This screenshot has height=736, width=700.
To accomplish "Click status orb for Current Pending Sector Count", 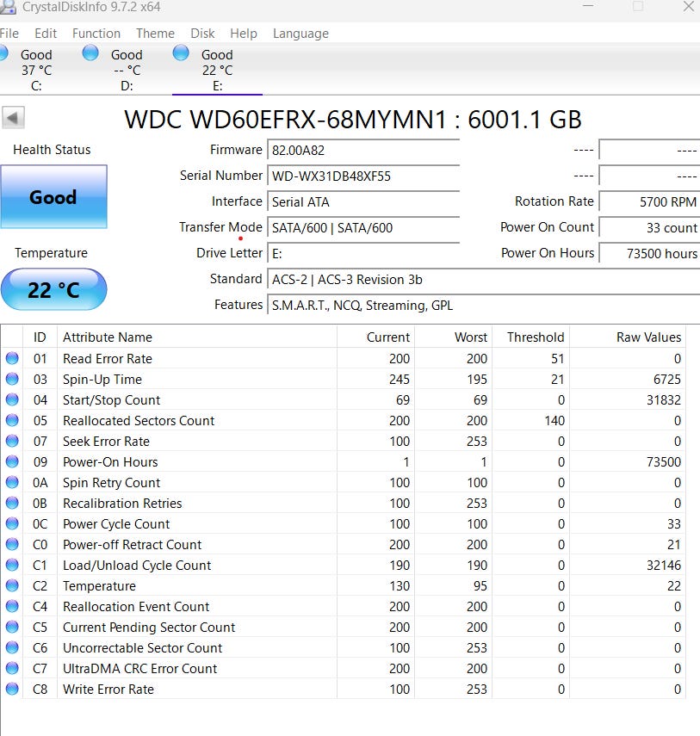I will click(12, 627).
